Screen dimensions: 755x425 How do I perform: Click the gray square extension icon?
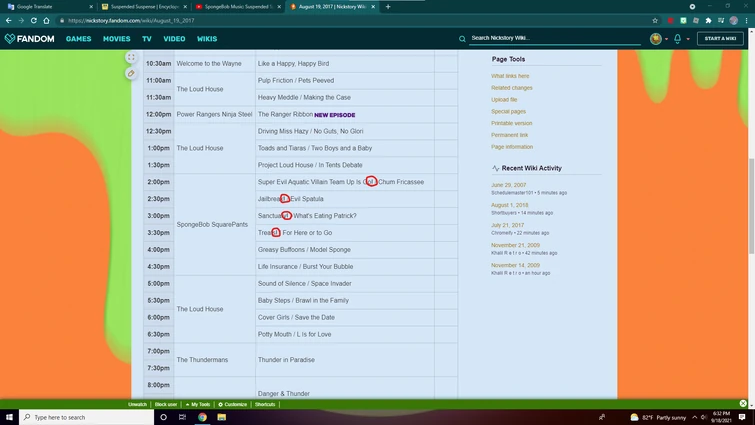tap(696, 21)
